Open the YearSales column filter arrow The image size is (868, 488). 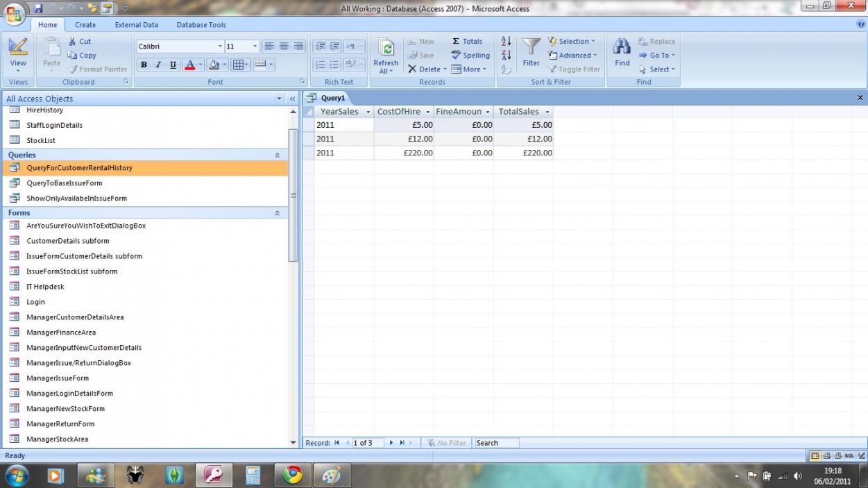(368, 112)
